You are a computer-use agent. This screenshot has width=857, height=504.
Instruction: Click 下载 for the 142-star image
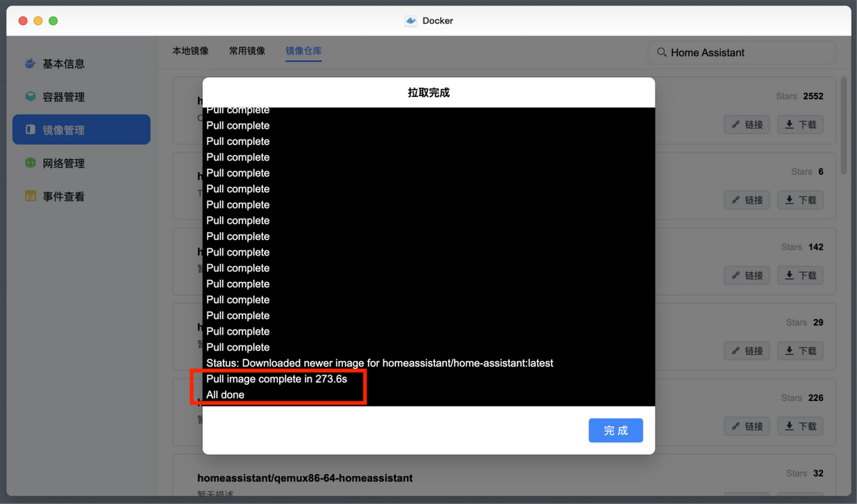tap(801, 275)
